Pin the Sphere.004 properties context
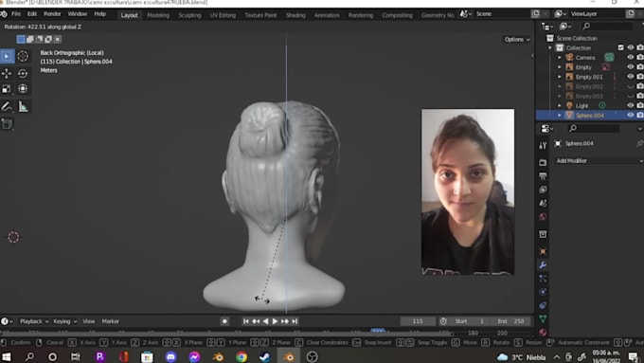This screenshot has width=644, height=363. click(x=639, y=143)
